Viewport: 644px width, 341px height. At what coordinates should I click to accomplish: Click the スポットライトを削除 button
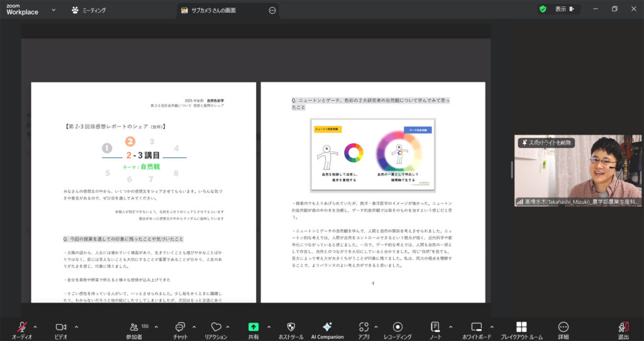point(545,143)
